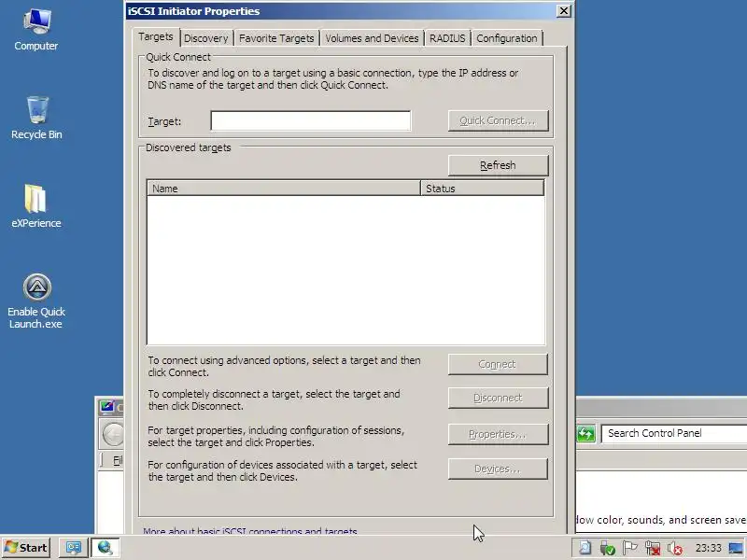Open target Properties button
Image resolution: width=747 pixels, height=560 pixels.
coord(498,434)
